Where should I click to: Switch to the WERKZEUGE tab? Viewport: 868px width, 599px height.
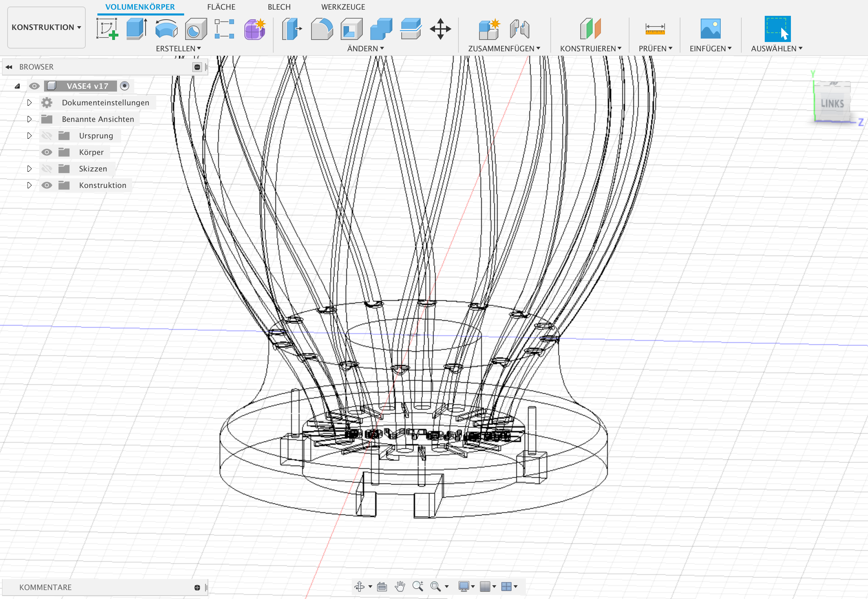(343, 7)
